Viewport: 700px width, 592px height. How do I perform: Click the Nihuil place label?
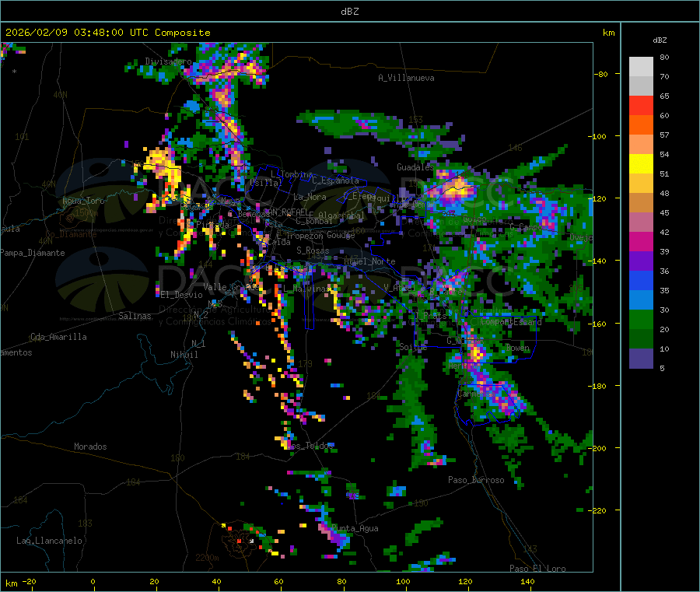(x=184, y=355)
